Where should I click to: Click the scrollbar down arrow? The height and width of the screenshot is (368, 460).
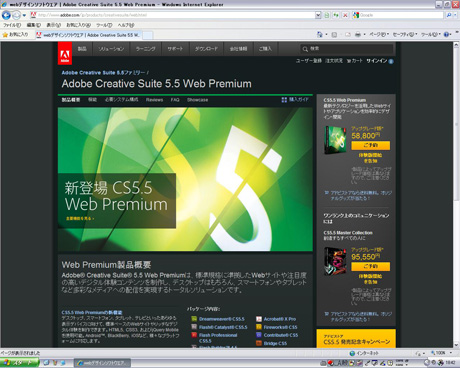[456, 345]
